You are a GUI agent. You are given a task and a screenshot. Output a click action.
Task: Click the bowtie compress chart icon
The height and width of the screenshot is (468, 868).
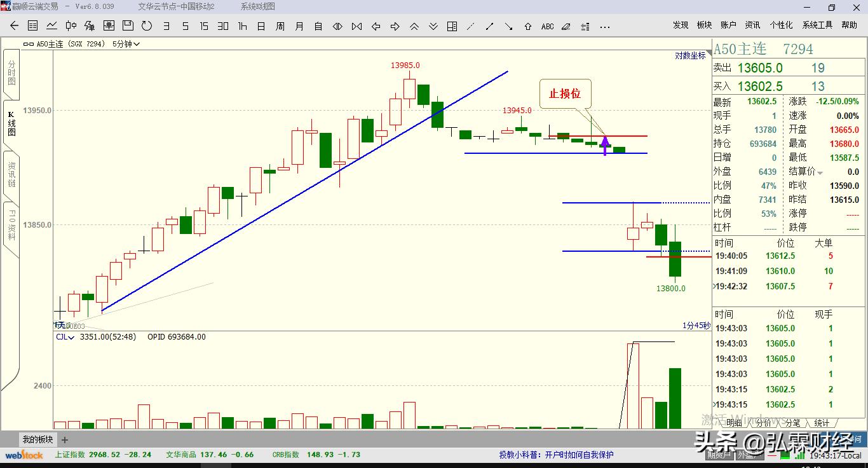click(356, 26)
